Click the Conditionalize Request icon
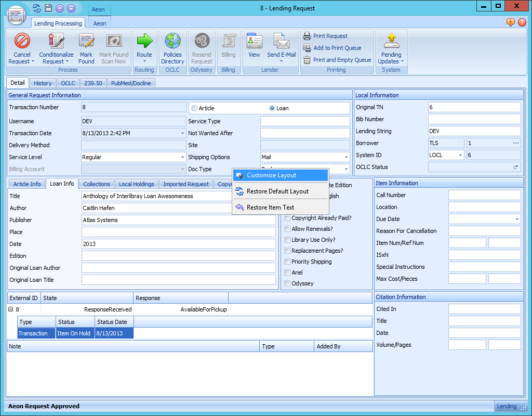The image size is (532, 416). [56, 42]
